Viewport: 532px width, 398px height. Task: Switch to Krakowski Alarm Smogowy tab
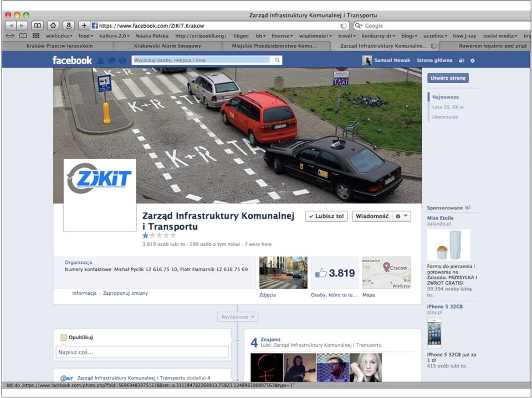coord(167,46)
